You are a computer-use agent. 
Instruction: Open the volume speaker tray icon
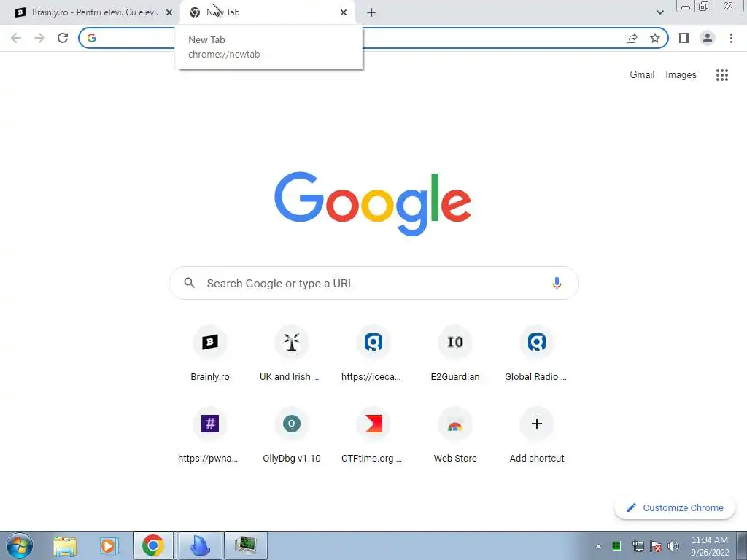point(673,546)
